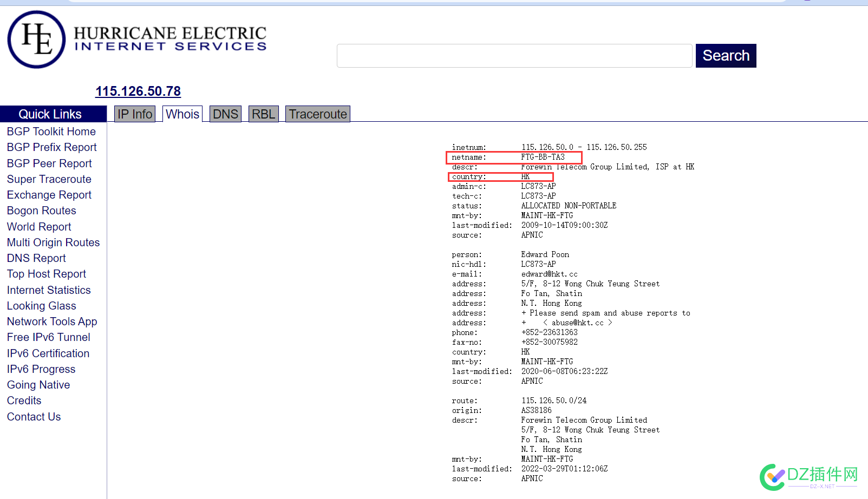Click the phone number +852-23631363
Screen dimensions: 868x499
coord(550,332)
